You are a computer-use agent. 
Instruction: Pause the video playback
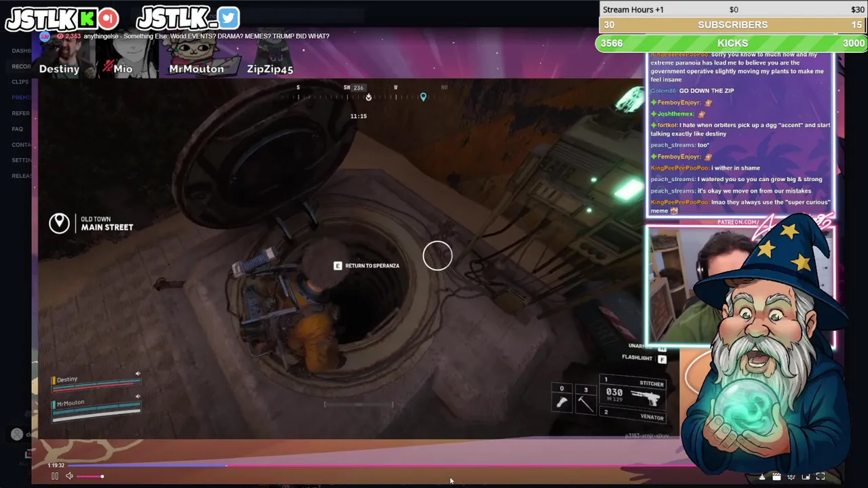(54, 476)
